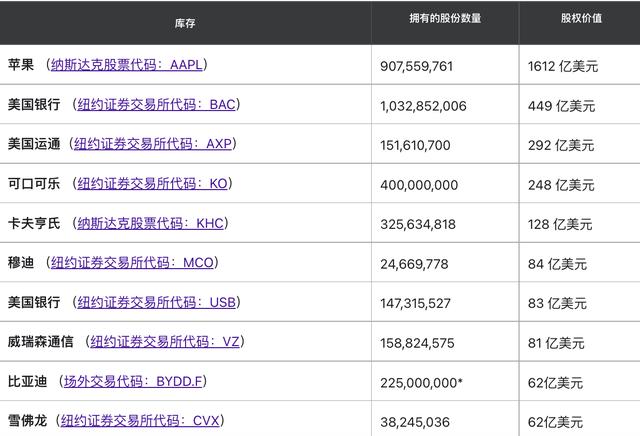
Task: Click the company name 威瑞森通信
Action: point(40,341)
